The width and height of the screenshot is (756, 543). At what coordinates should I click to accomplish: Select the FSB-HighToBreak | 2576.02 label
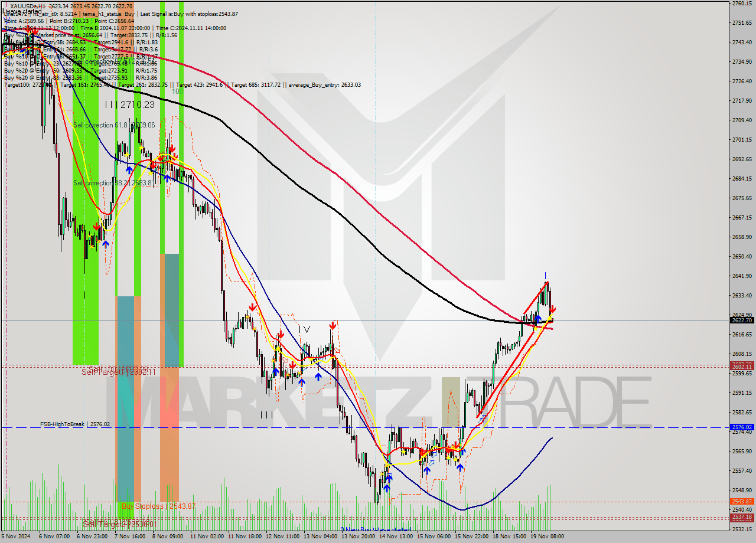[75, 424]
